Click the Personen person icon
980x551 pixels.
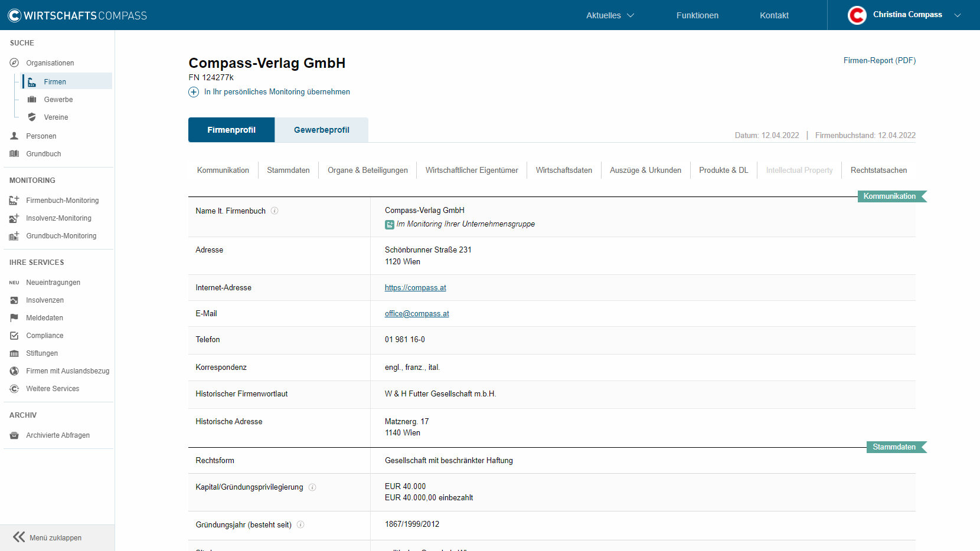point(14,136)
